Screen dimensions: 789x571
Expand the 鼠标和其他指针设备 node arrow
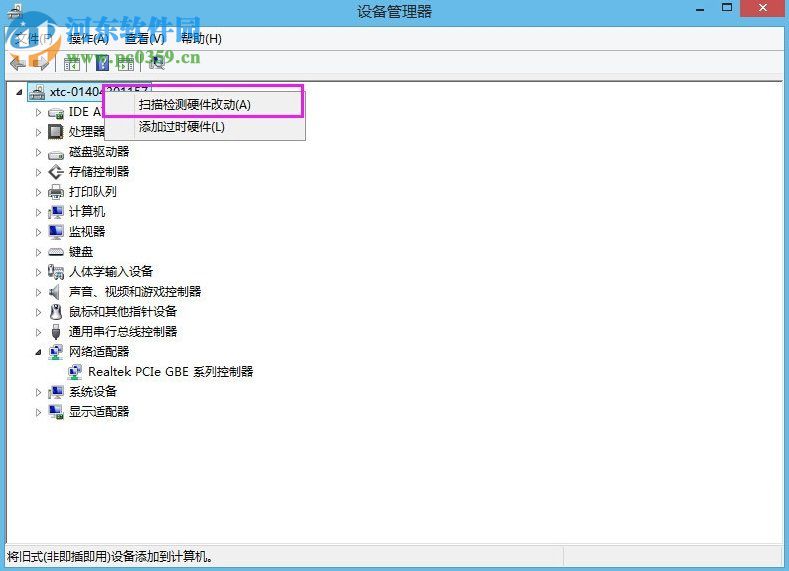tap(38, 312)
